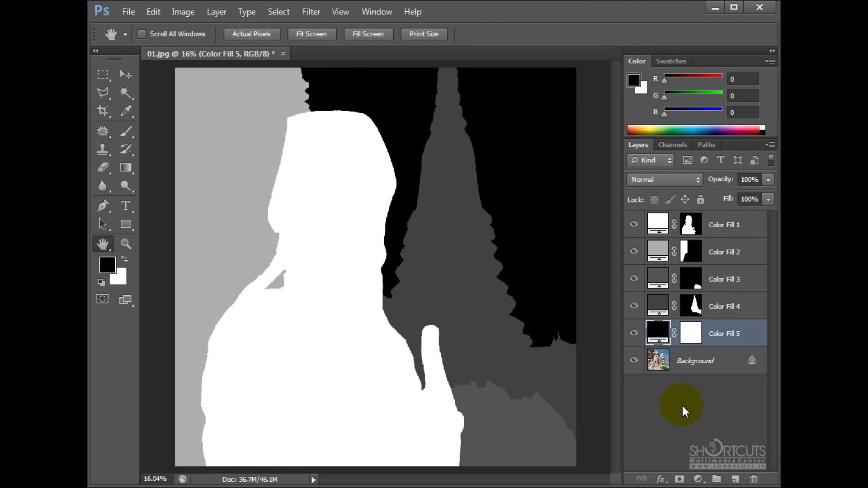
Task: Select the Gradient tool
Action: [x=126, y=168]
